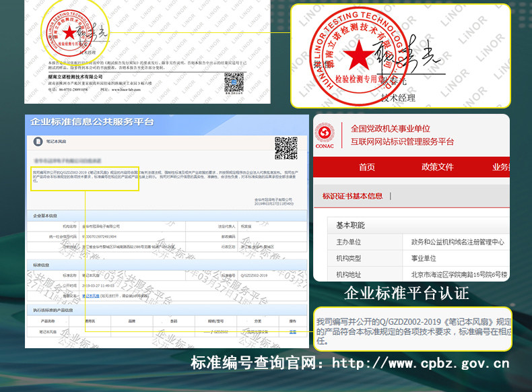Viewport: 532px width, 392px height.
Task: Click the 企业标准平台认证 caption
Action: (407, 293)
